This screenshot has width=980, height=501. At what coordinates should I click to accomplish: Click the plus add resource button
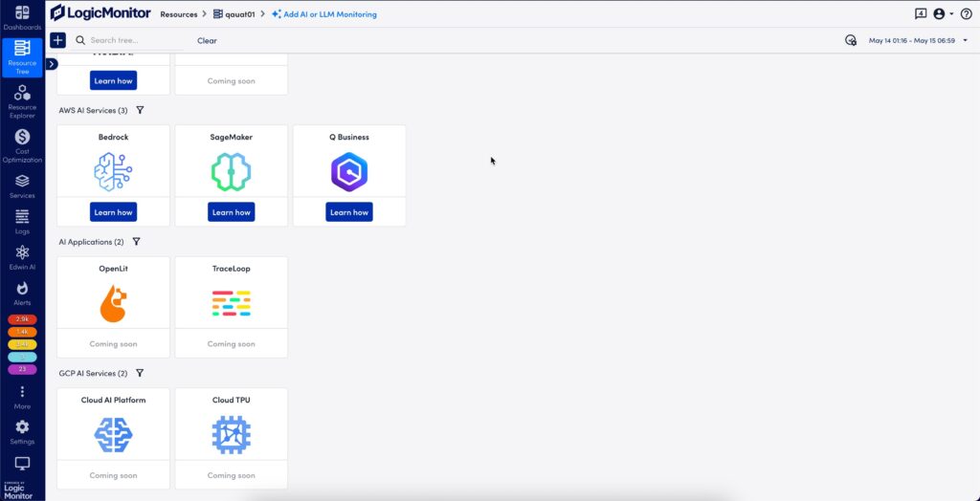coord(57,40)
